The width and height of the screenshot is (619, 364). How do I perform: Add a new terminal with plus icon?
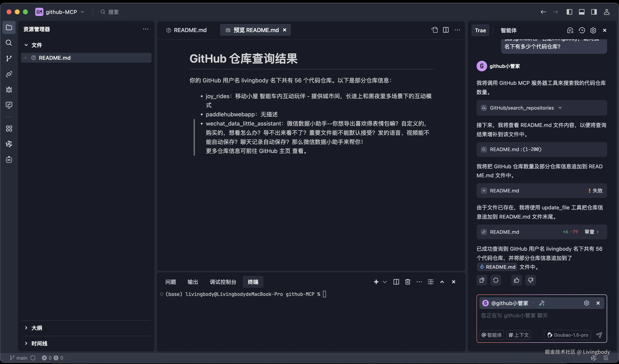pyautogui.click(x=376, y=282)
